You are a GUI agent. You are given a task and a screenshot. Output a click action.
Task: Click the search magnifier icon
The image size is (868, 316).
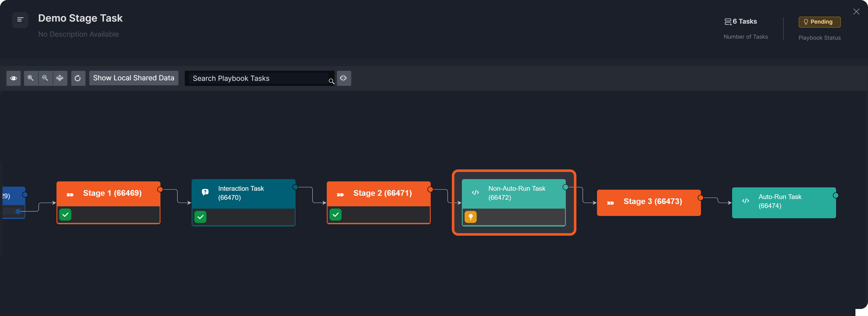coord(331,81)
